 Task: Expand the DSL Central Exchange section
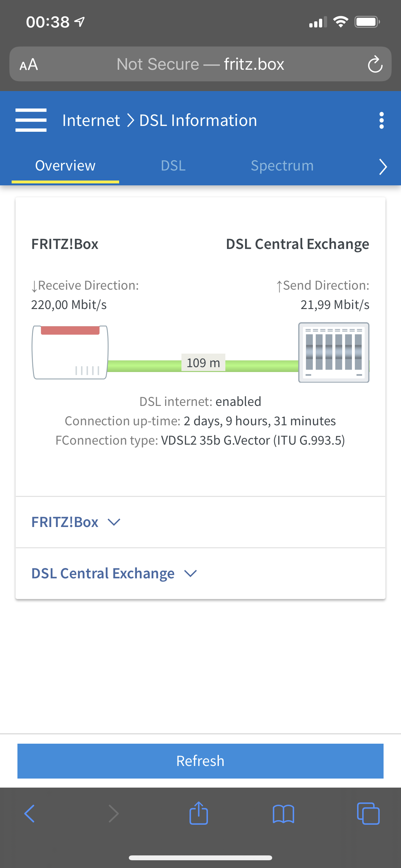coord(200,573)
